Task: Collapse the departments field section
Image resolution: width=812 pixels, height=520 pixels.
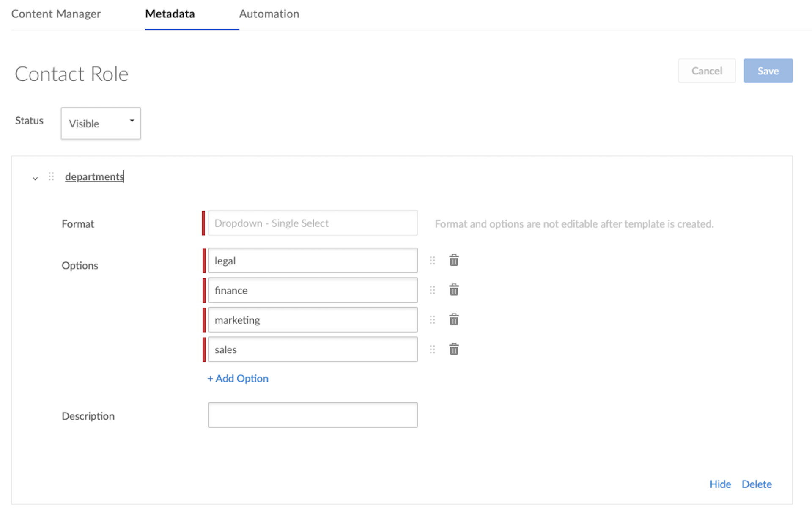Action: [35, 178]
